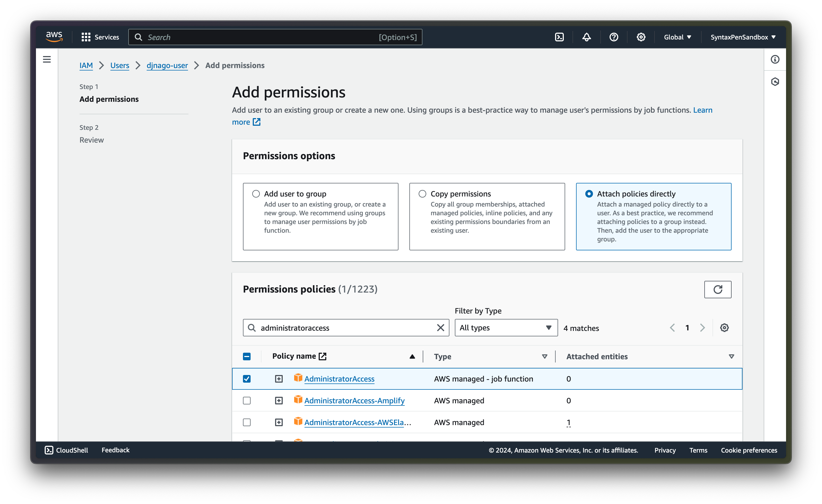Open the Global region dropdown

(677, 37)
